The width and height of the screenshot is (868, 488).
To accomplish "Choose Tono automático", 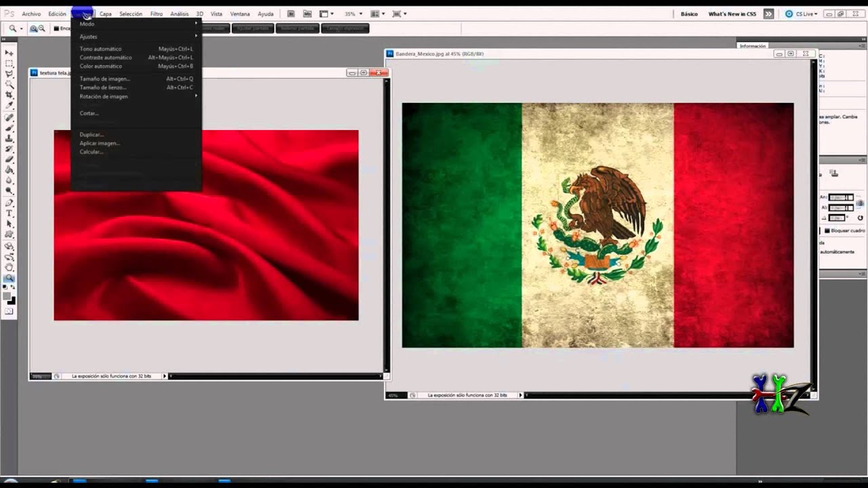I will (136, 49).
